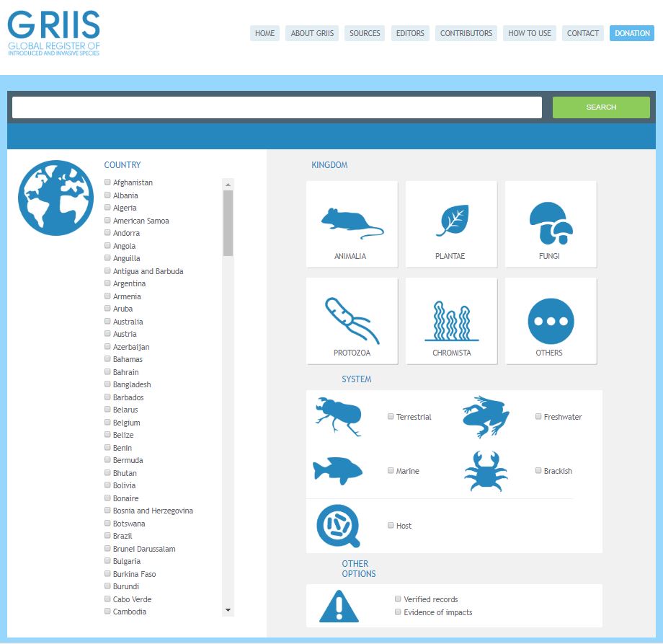Screen dimensions: 663x644
Task: Toggle the Evidence of impacts checkbox
Action: tap(398, 612)
